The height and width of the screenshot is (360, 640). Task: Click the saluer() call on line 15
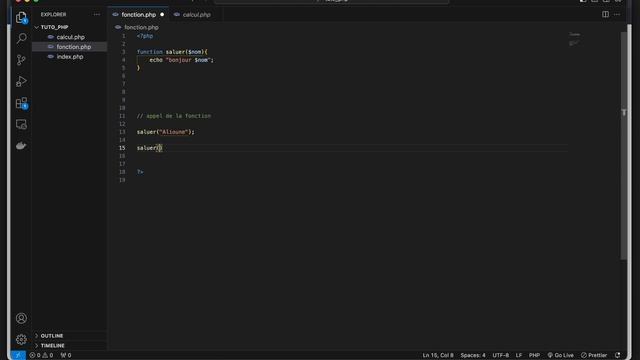(149, 148)
